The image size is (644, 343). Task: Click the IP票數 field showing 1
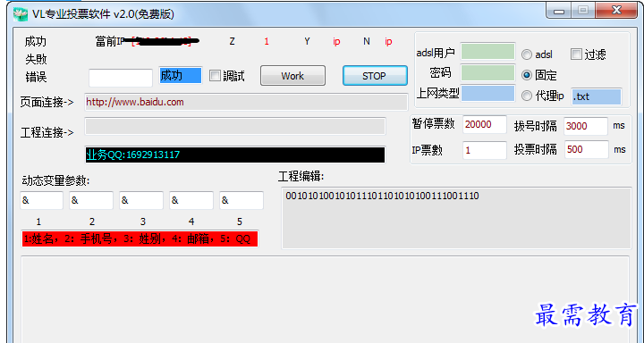[485, 150]
